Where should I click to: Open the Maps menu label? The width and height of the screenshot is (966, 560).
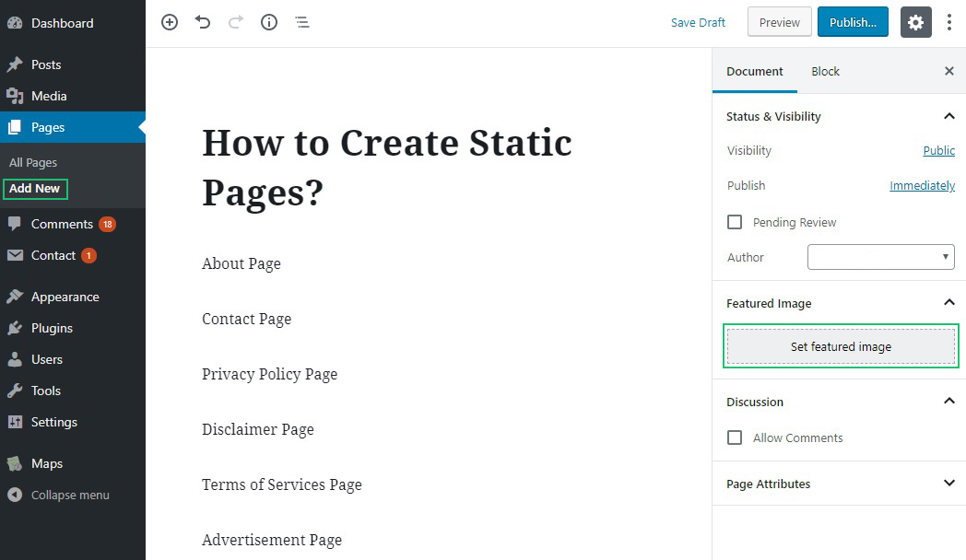pos(47,463)
